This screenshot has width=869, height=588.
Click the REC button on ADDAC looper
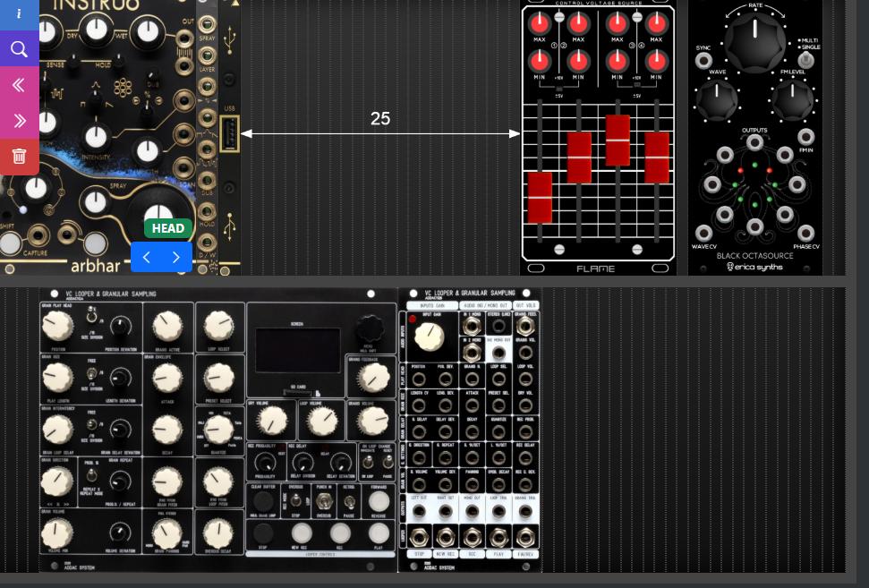pos(340,533)
